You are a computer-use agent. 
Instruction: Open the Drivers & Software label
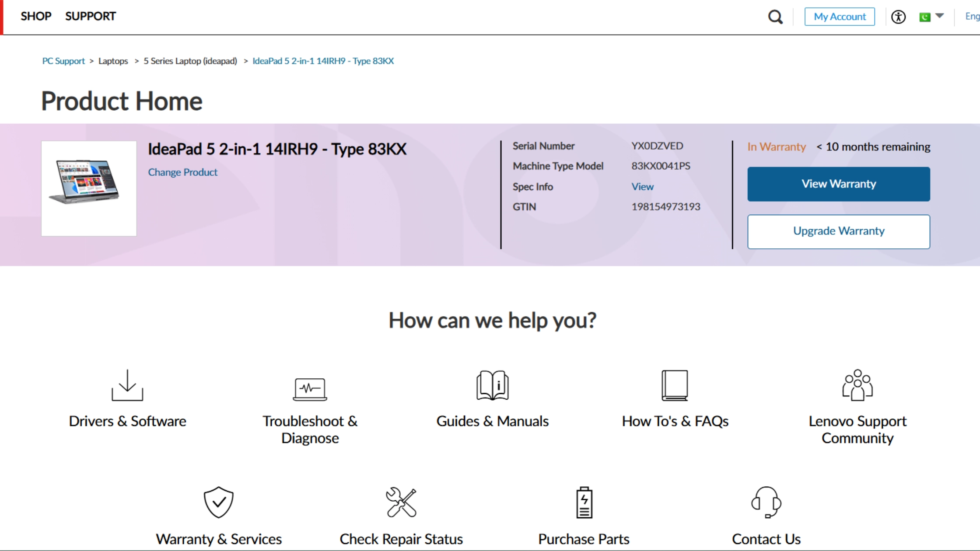(127, 421)
